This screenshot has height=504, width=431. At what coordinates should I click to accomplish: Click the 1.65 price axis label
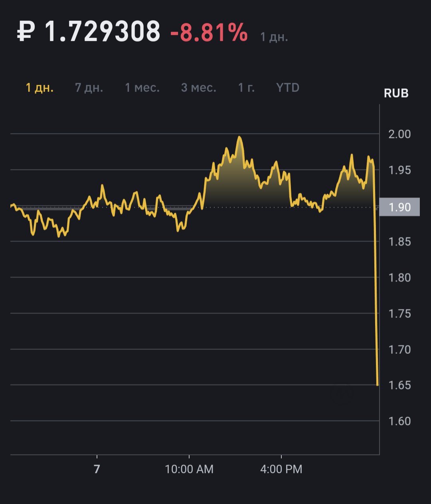399,385
